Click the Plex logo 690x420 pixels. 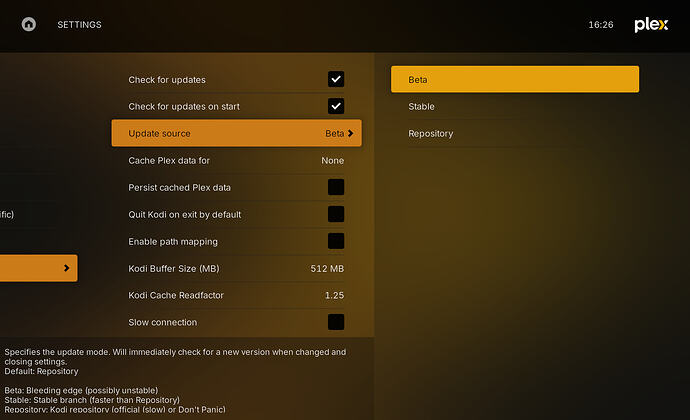(x=651, y=25)
